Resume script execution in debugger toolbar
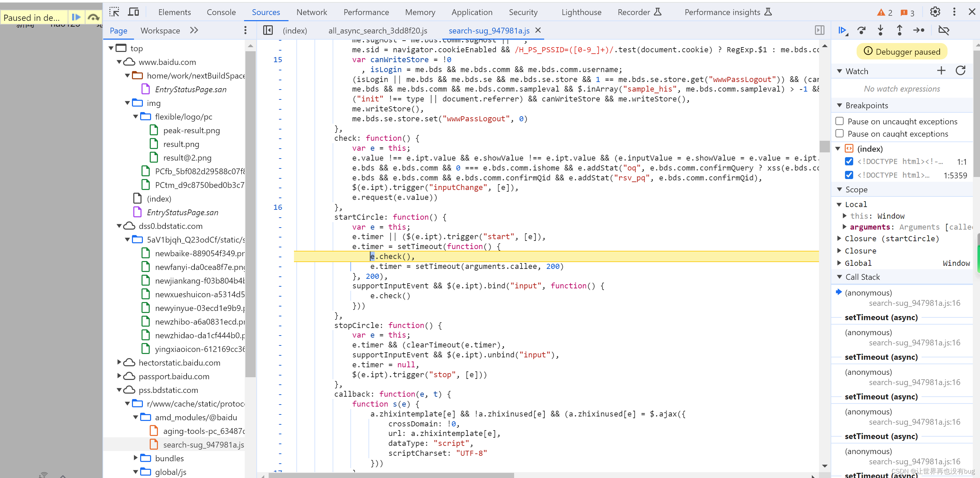 (x=843, y=30)
